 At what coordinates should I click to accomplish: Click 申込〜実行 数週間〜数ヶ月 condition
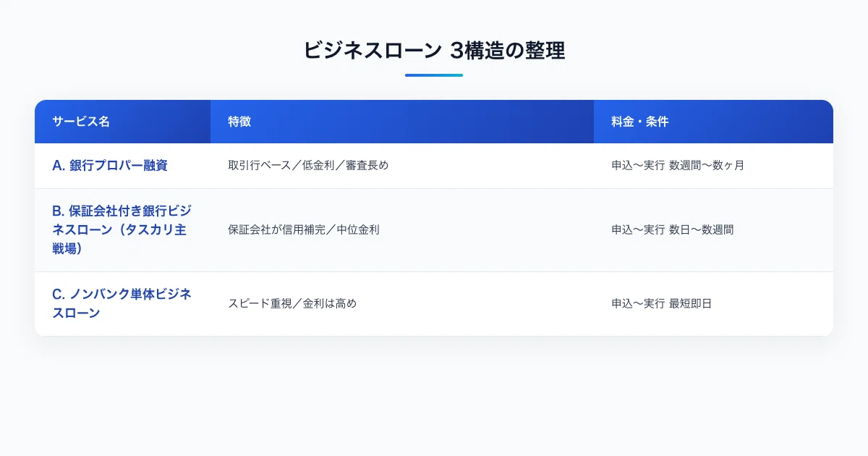tap(678, 165)
